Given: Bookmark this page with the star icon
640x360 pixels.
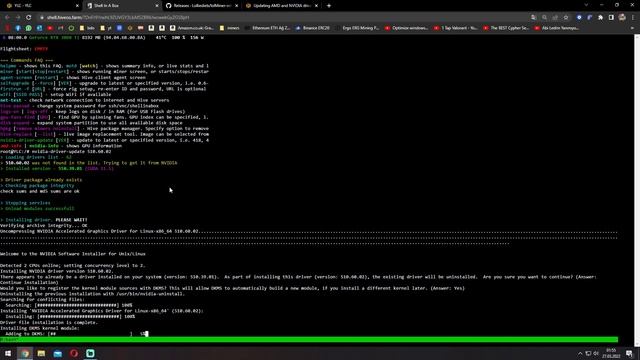Looking at the screenshot, I should (x=566, y=18).
